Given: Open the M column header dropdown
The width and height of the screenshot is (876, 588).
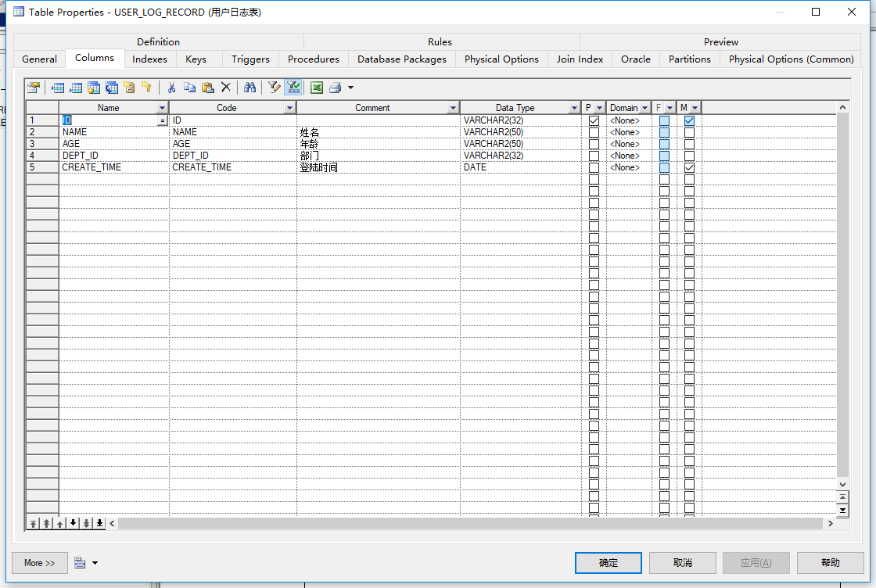Looking at the screenshot, I should coord(695,108).
